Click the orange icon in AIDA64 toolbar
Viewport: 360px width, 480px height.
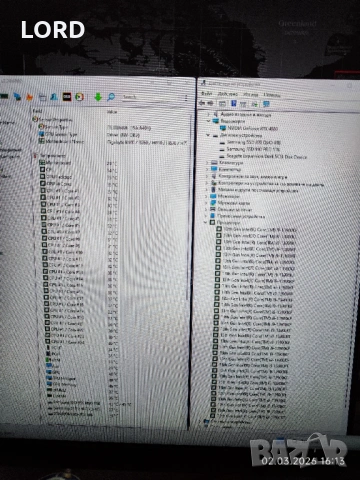(x=30, y=97)
